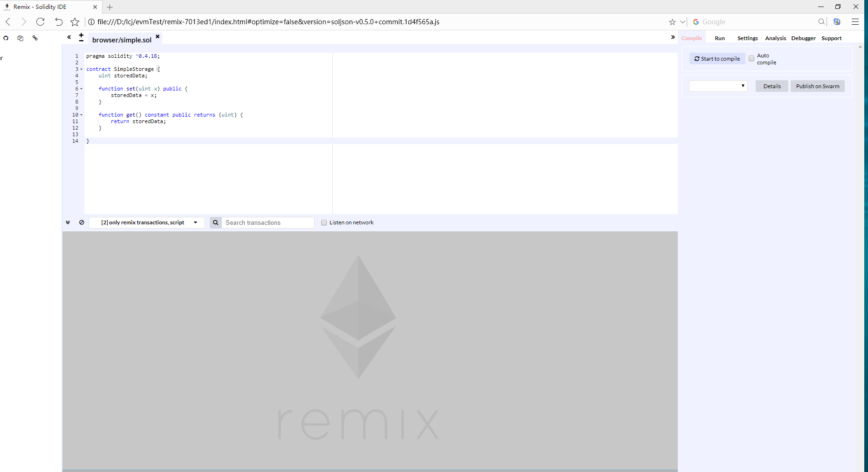
Task: Click the connect to localhost link icon
Action: [x=35, y=38]
